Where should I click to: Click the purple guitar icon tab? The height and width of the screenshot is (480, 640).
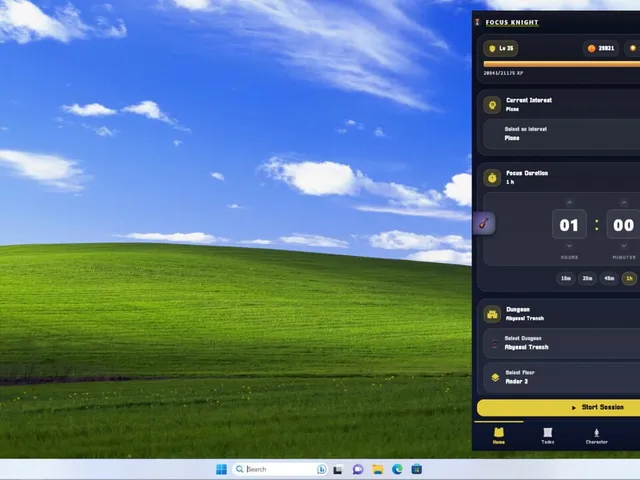pyautogui.click(x=484, y=223)
